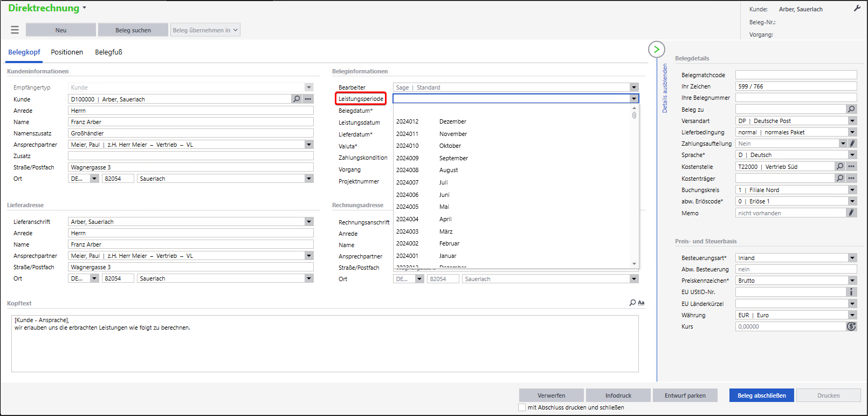Switch to the Belegkopf tab

pos(24,52)
